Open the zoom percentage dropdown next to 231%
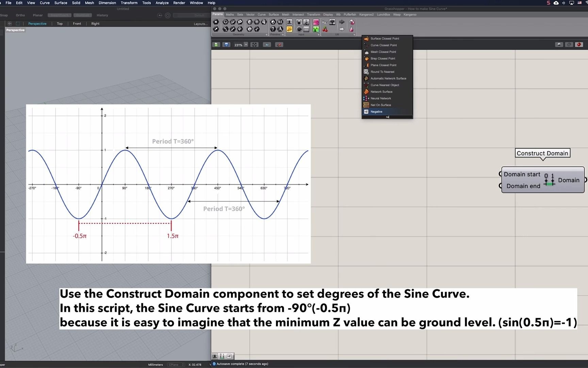 pyautogui.click(x=246, y=45)
